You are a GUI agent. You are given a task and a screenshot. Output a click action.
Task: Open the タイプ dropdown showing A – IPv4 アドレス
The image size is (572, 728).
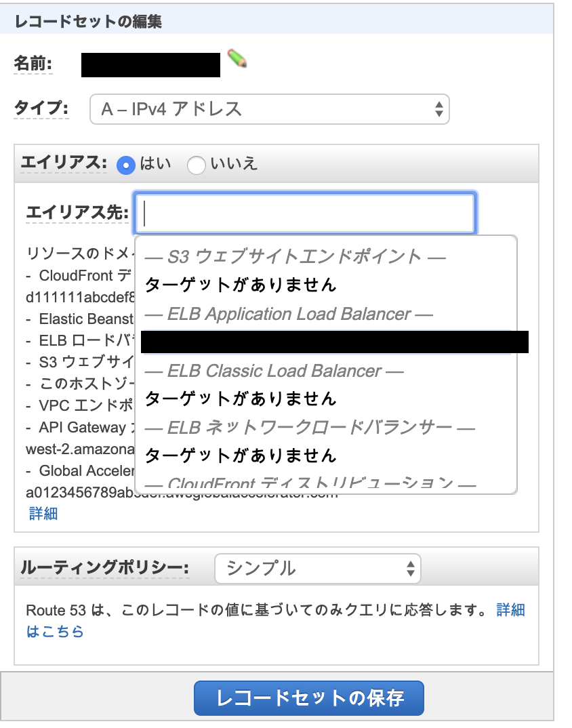pos(270,109)
